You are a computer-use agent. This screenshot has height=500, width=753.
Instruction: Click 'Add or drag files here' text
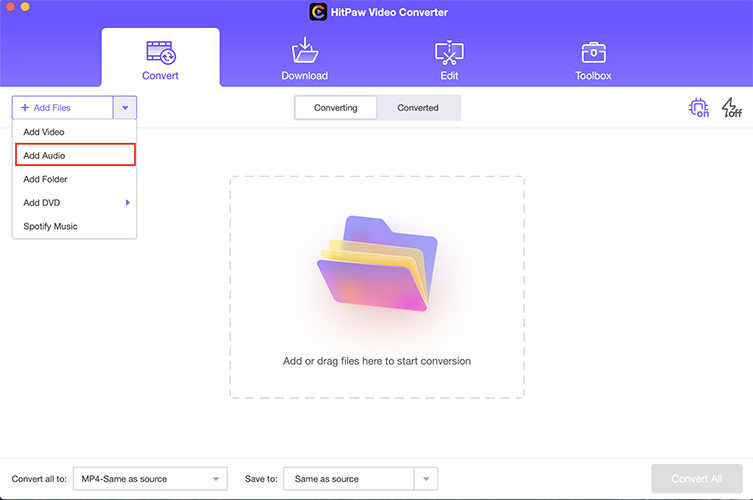tap(377, 361)
